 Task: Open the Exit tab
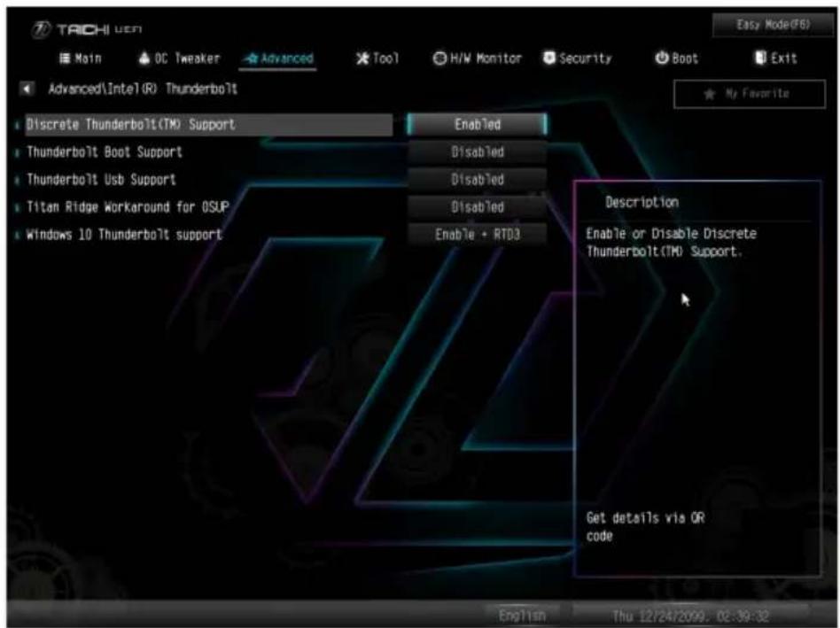click(x=776, y=58)
